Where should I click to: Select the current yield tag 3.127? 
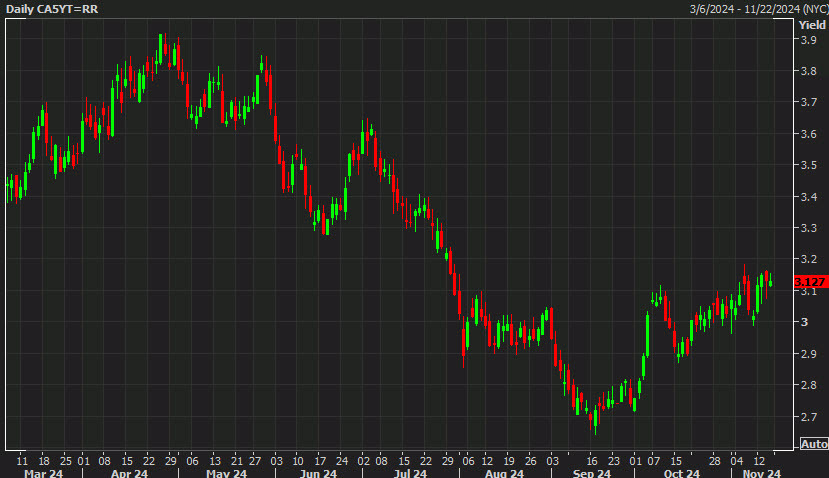point(812,283)
